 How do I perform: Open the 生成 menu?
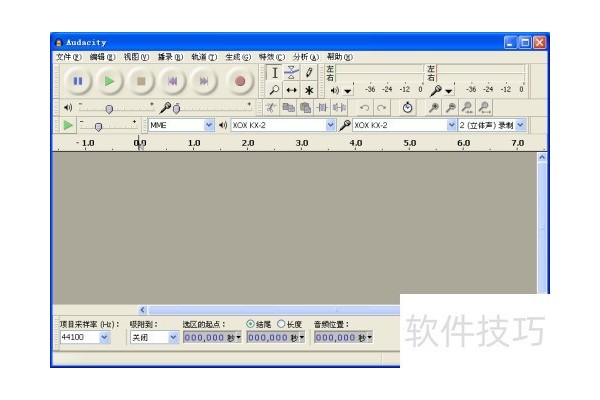[x=238, y=57]
